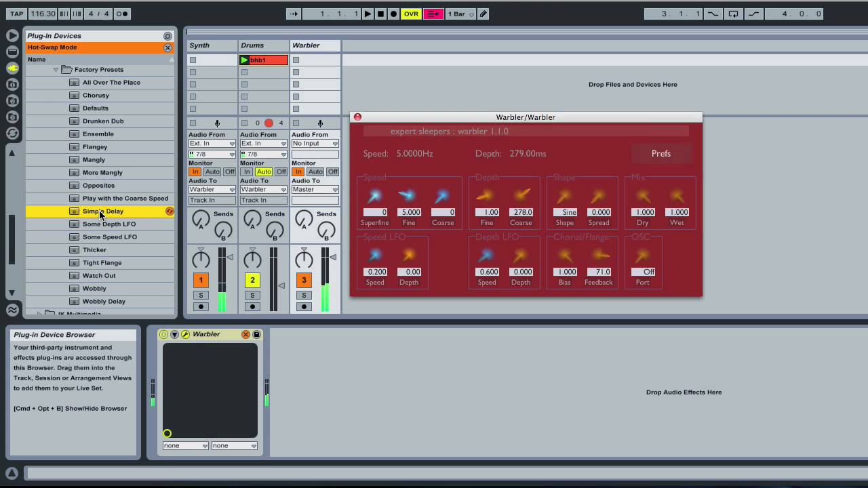
Task: Stop playback with the Stop button
Action: pyautogui.click(x=380, y=14)
